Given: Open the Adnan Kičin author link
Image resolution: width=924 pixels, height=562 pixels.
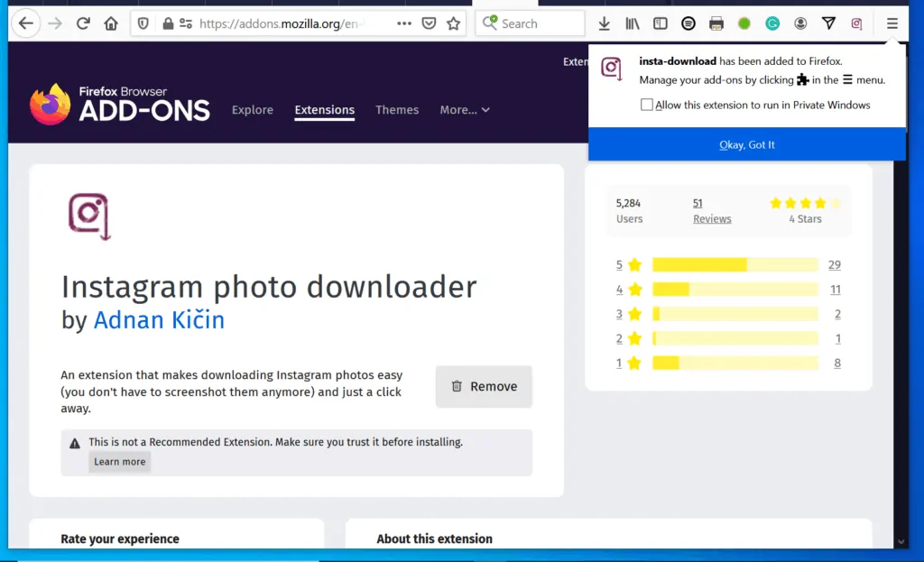Looking at the screenshot, I should point(159,320).
